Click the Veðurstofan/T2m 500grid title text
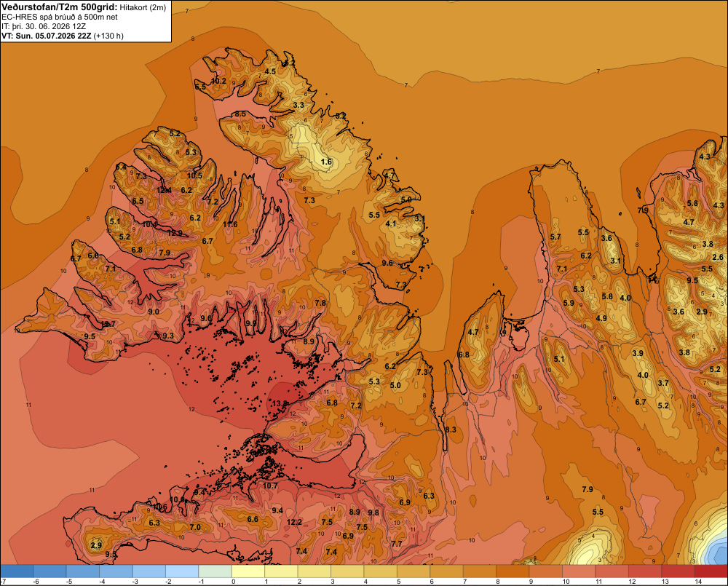The height and width of the screenshot is (586, 728). click(59, 7)
